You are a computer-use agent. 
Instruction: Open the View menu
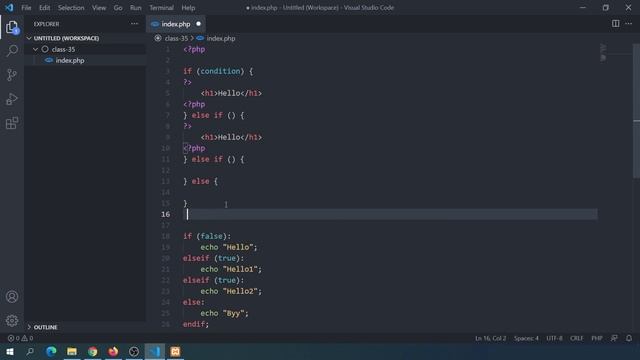(x=99, y=7)
